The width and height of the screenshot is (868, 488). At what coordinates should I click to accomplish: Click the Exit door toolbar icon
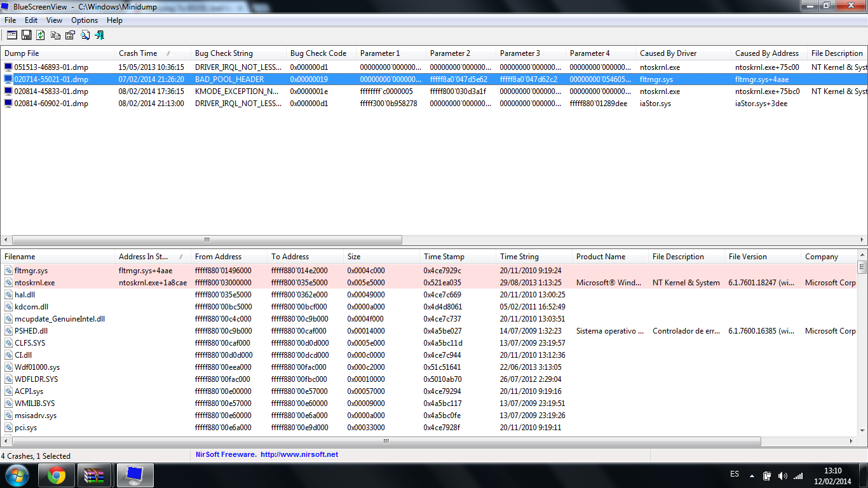click(x=100, y=35)
